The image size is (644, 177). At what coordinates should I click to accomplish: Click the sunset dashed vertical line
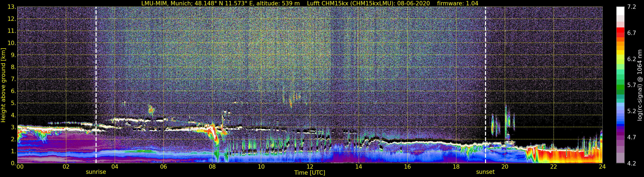tap(485, 85)
